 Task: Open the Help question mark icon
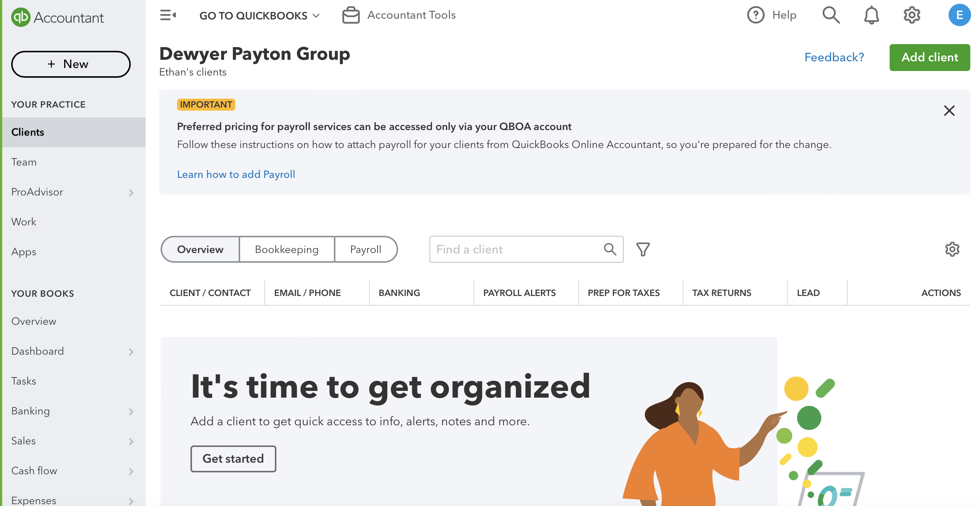click(756, 15)
